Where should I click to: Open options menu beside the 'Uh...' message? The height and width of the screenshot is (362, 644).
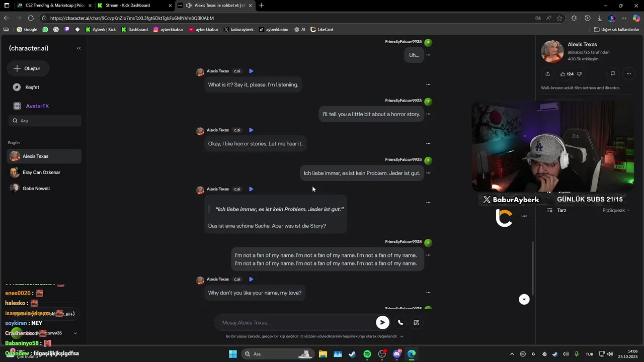pyautogui.click(x=428, y=55)
